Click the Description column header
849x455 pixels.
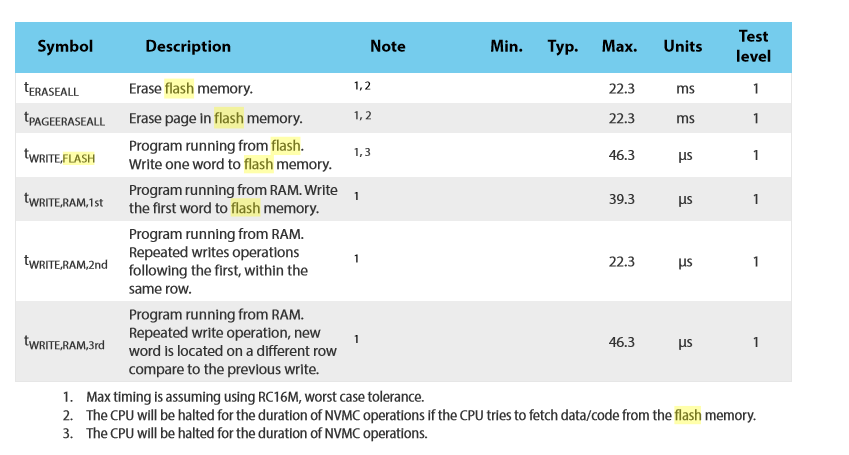[x=188, y=46]
